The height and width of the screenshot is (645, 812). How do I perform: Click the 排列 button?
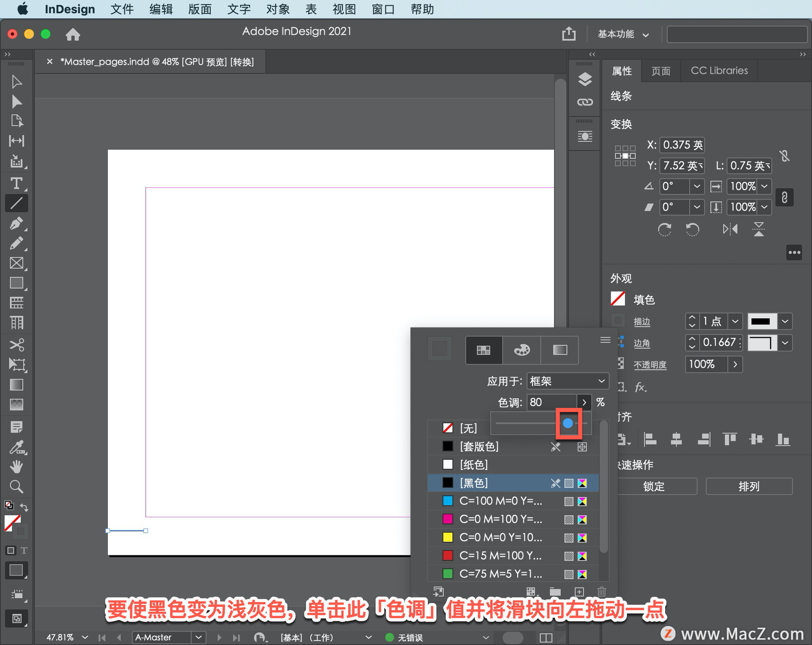point(749,486)
